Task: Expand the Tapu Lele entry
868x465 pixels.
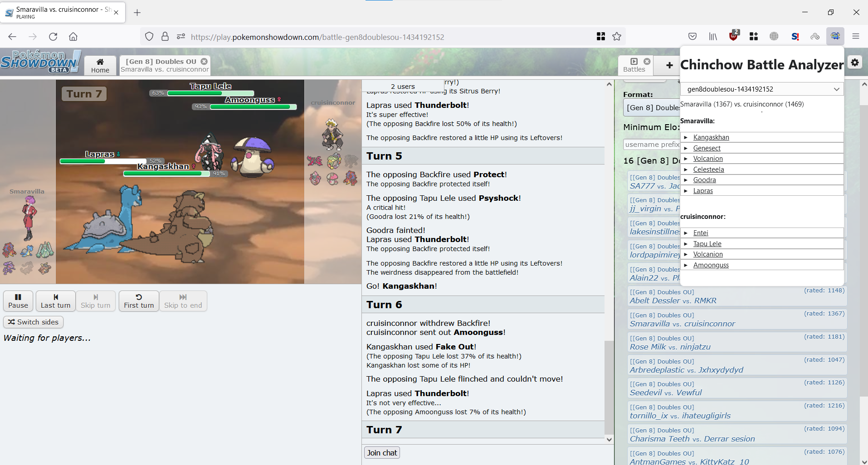Action: pos(762,244)
